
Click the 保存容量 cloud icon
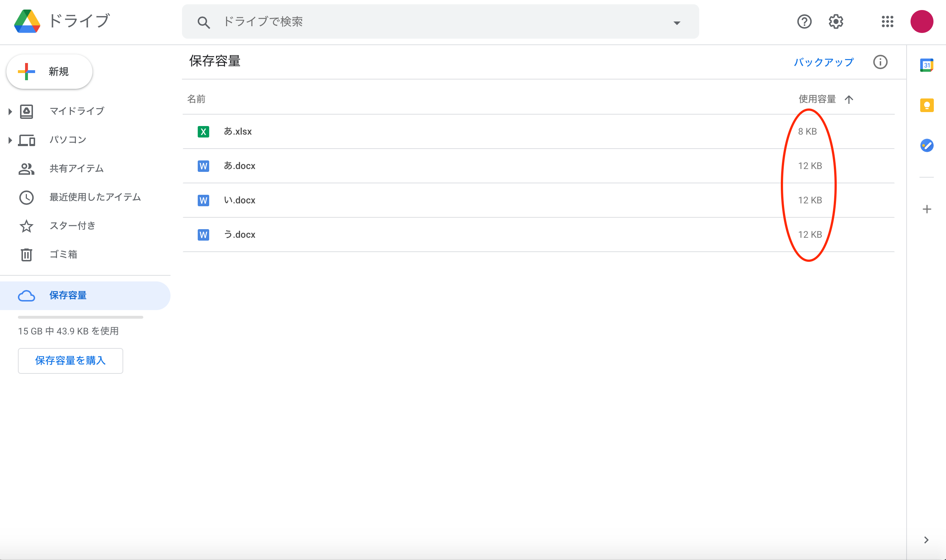pyautogui.click(x=27, y=296)
